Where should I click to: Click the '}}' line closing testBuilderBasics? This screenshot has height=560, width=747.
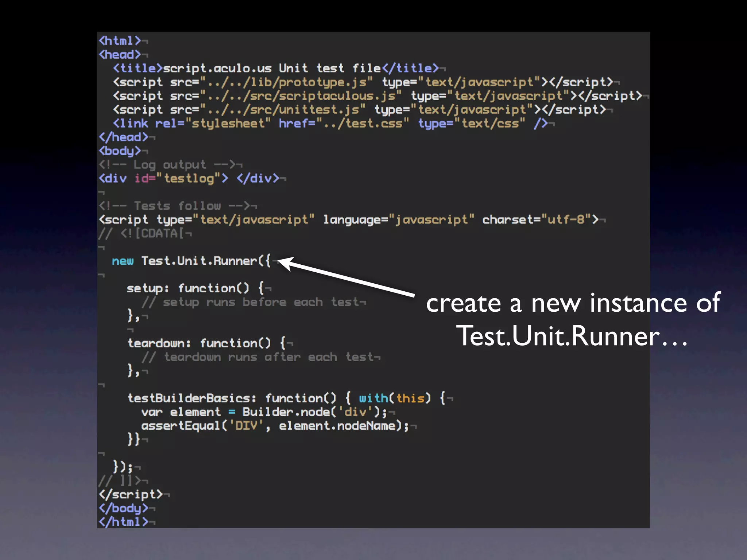pyautogui.click(x=133, y=439)
